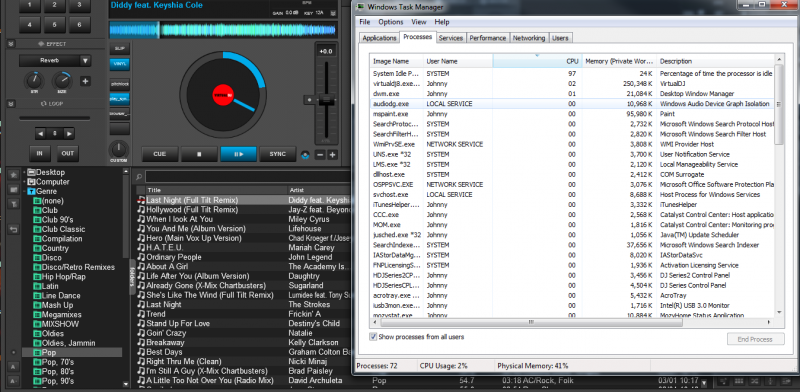Image resolution: width=800 pixels, height=392 pixels.
Task: Click the list icon below the star
Action: point(13,189)
